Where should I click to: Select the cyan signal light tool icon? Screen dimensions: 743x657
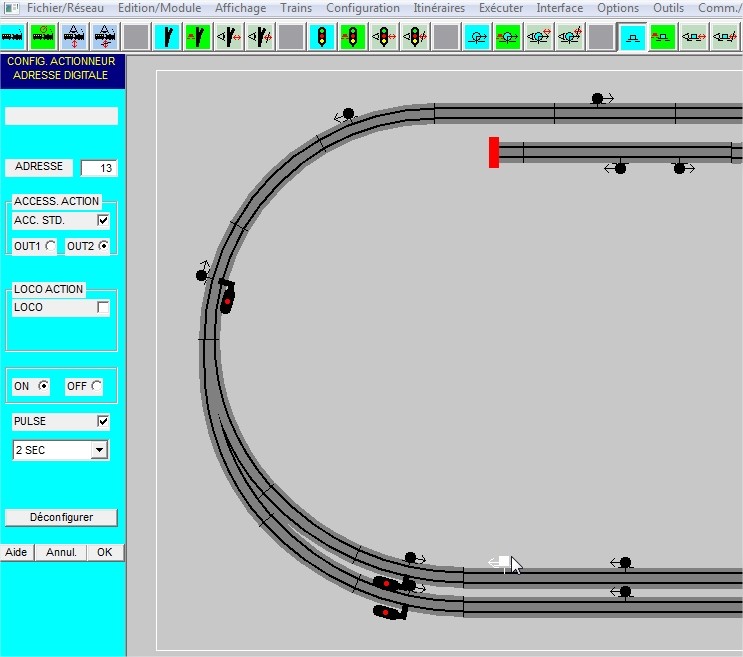click(x=322, y=36)
